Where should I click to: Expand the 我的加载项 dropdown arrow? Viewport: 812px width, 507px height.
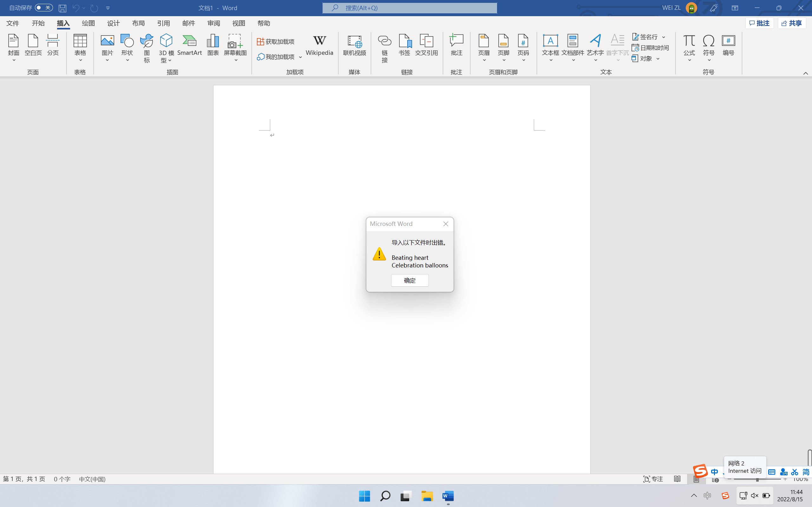[301, 57]
